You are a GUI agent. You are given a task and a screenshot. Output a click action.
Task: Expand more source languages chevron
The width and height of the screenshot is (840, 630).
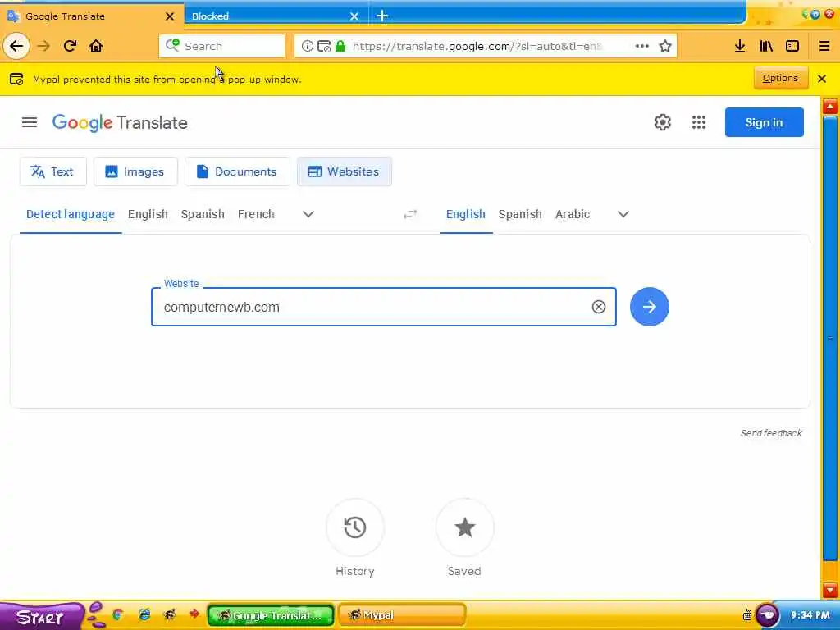coord(308,214)
